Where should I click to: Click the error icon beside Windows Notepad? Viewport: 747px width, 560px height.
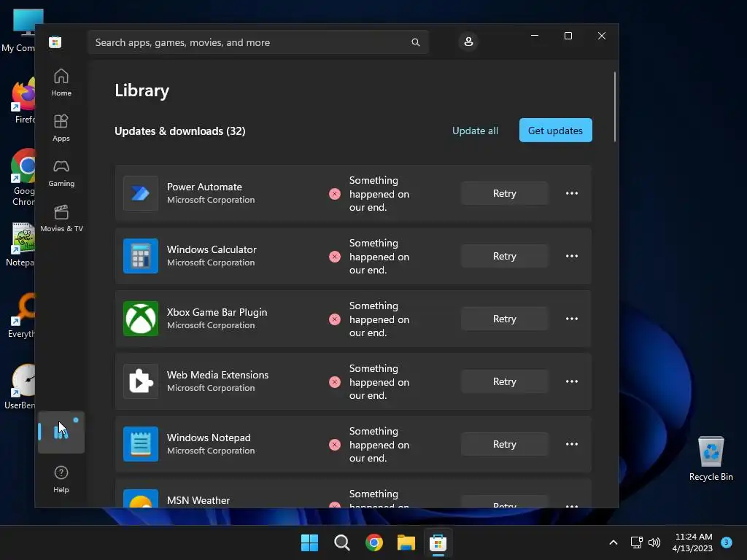(335, 445)
